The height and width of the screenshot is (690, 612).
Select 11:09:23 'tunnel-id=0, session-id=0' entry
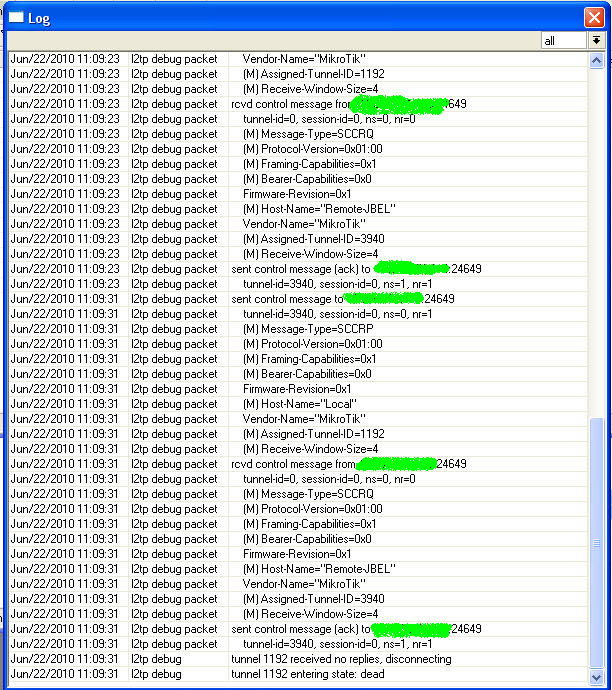[x=298, y=119]
